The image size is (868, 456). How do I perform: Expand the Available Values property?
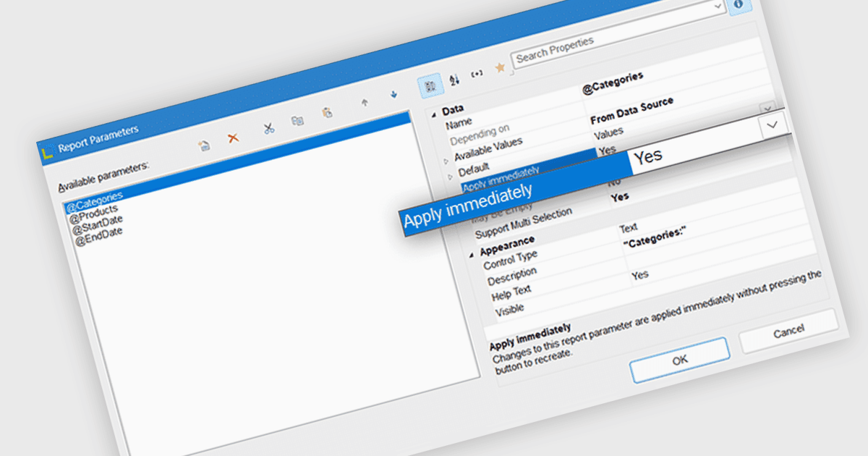[445, 161]
